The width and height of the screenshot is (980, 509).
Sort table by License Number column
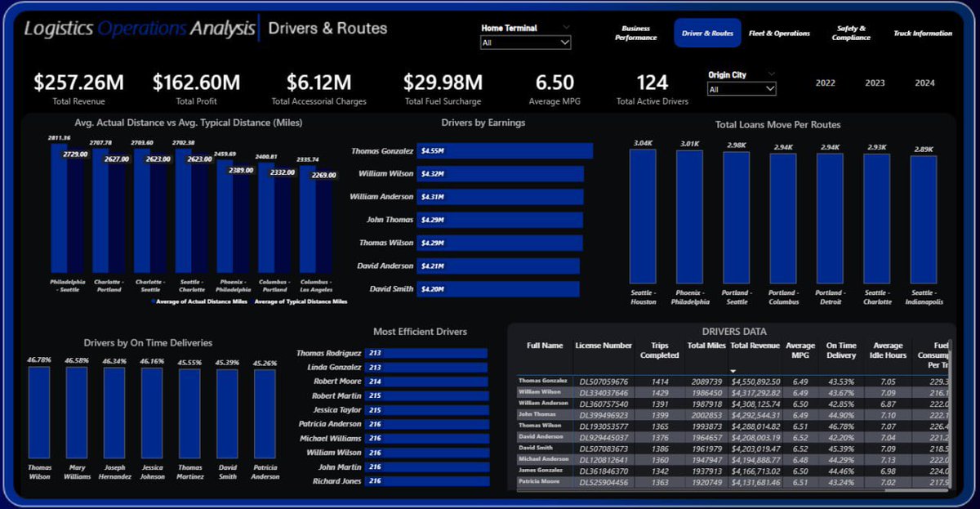(604, 346)
